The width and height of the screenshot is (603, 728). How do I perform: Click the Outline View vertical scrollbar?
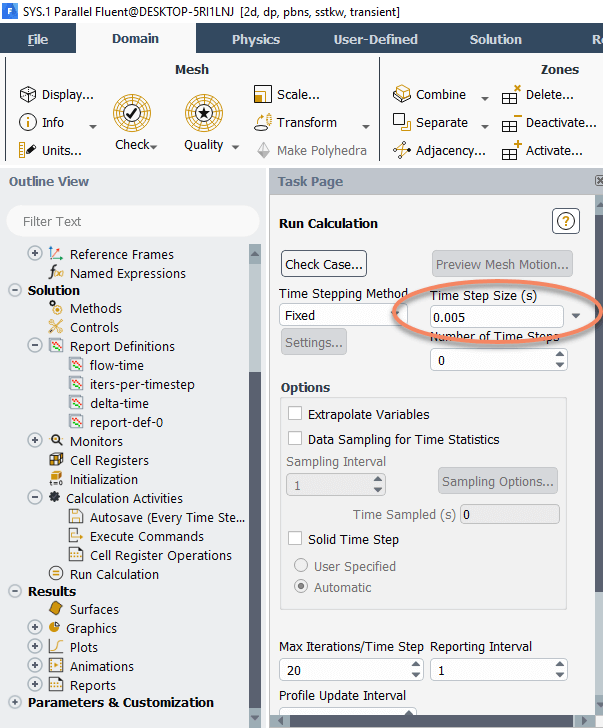(x=255, y=483)
